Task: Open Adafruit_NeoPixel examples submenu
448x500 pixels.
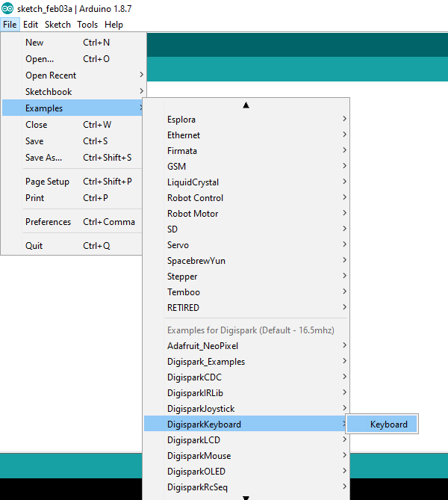Action: (246, 346)
